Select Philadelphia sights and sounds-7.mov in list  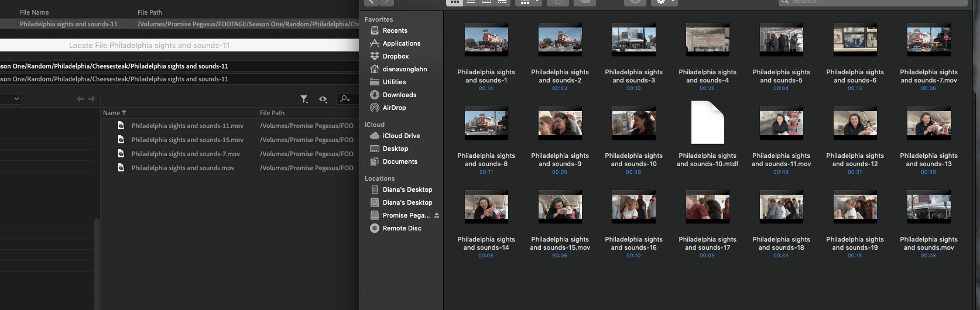click(x=186, y=154)
